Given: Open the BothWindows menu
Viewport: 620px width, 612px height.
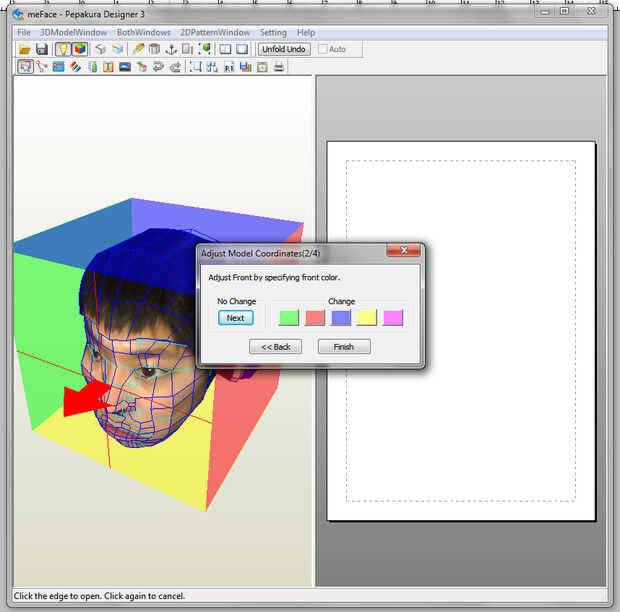Looking at the screenshot, I should (x=144, y=32).
